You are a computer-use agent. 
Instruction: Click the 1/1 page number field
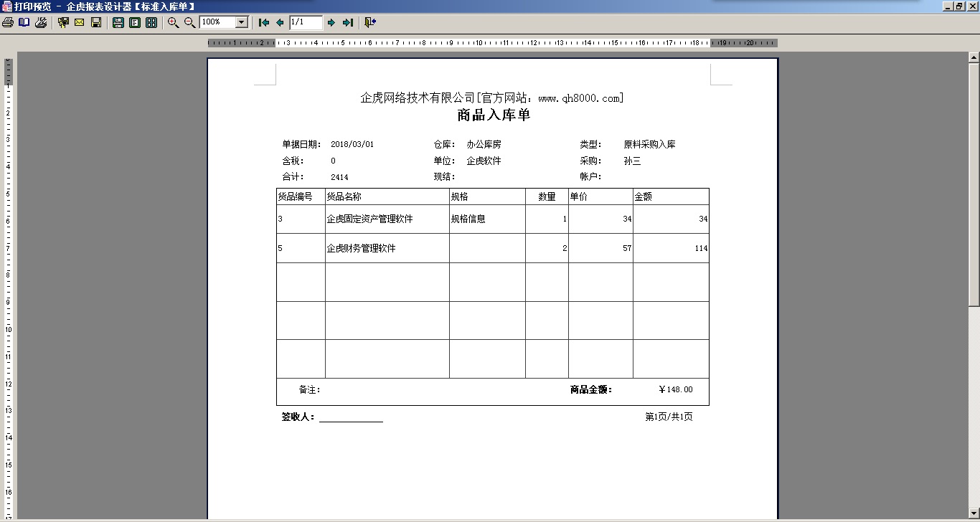tap(306, 23)
